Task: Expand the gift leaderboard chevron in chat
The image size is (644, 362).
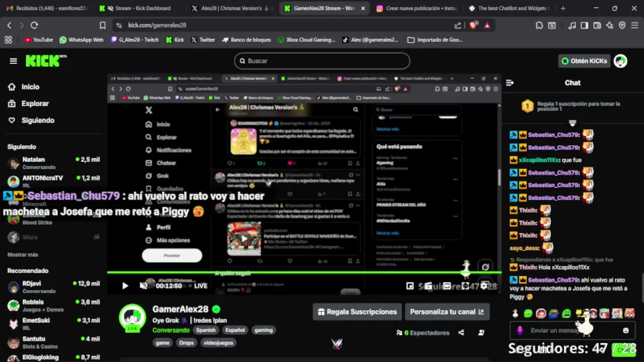Action: [x=573, y=123]
